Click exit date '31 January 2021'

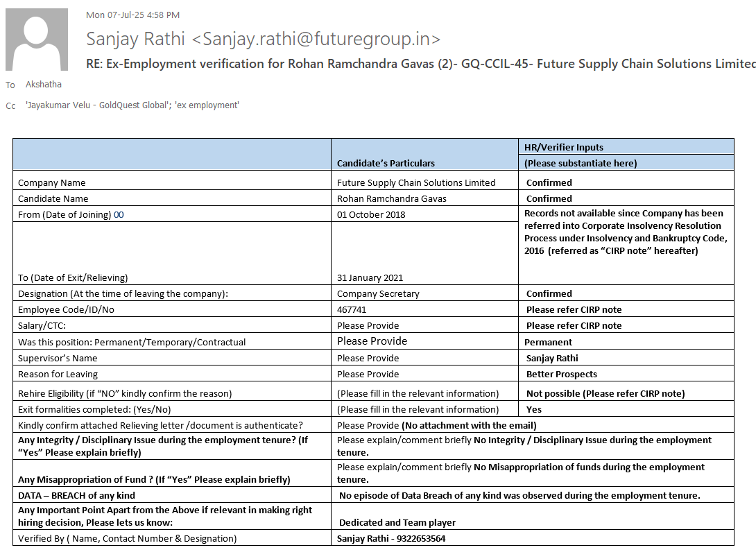coord(370,278)
